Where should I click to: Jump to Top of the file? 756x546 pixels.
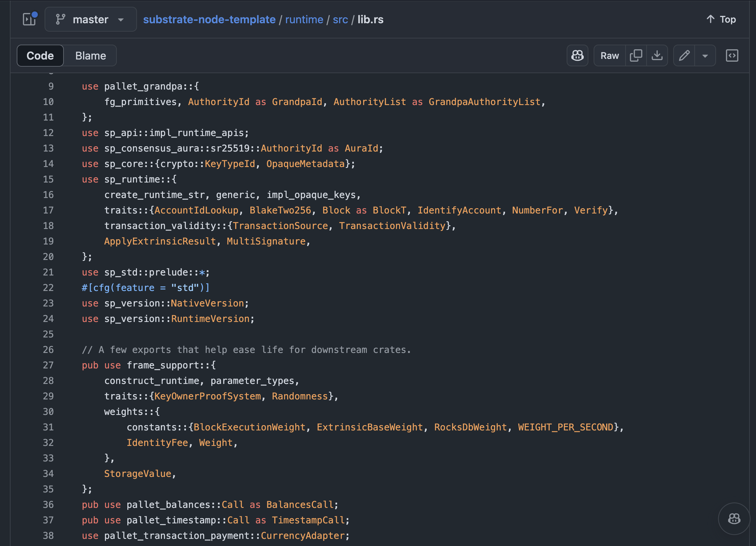click(721, 19)
